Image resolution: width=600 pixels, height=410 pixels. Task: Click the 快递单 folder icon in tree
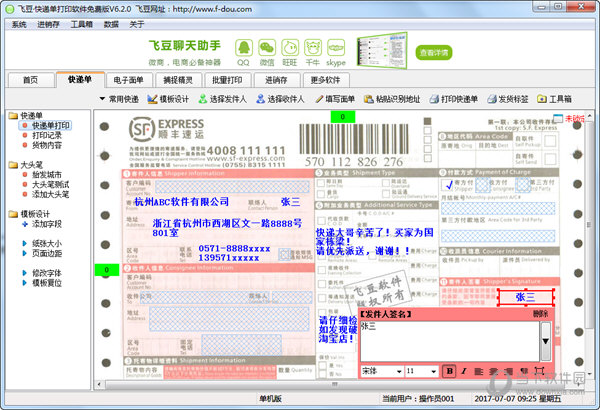tap(13, 115)
